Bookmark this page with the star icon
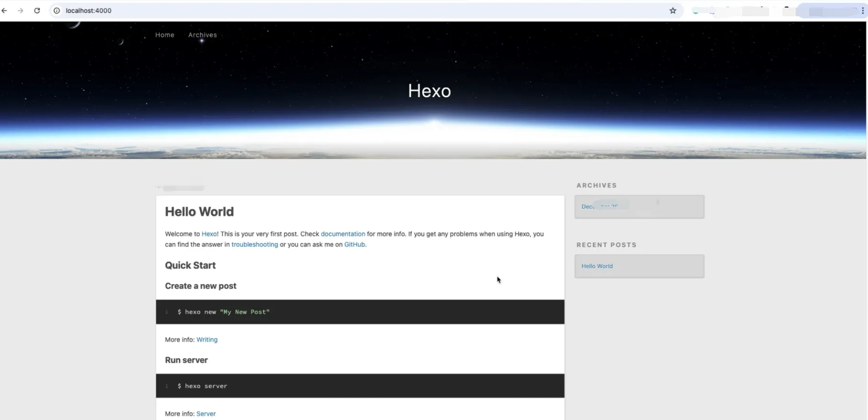This screenshot has width=868, height=420. 673,11
